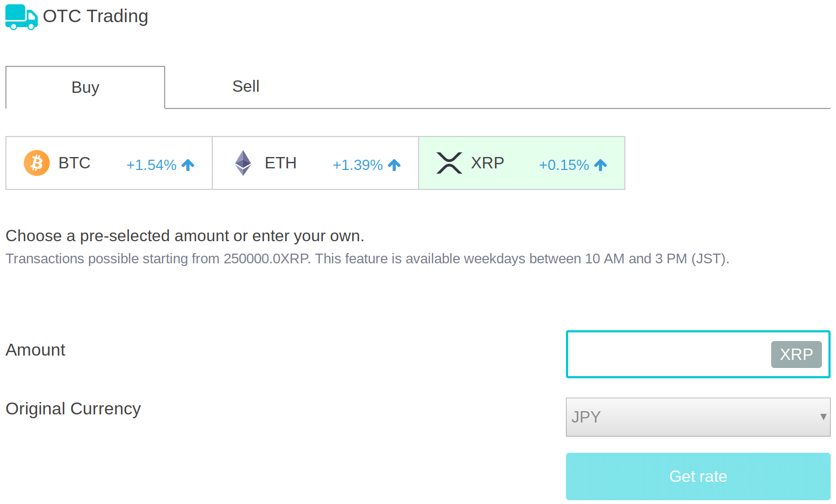Switch to the Buy tab
Viewport: 836px width, 504px height.
[x=85, y=87]
